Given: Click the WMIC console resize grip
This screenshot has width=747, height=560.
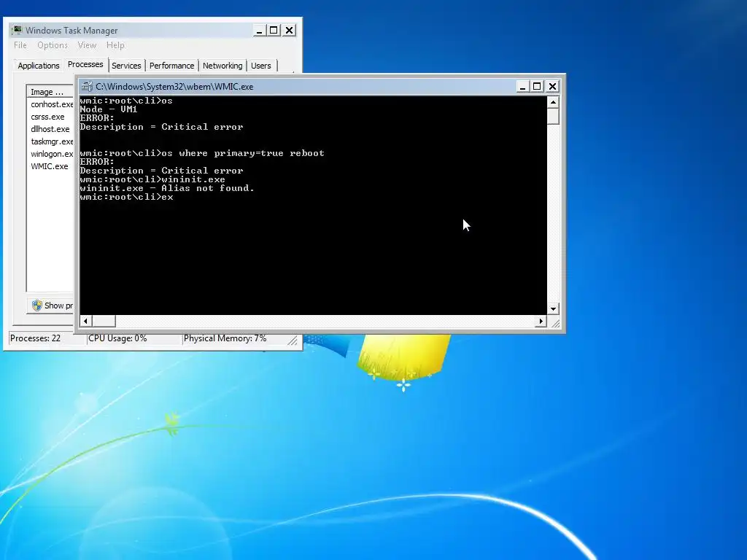Looking at the screenshot, I should click(555, 323).
